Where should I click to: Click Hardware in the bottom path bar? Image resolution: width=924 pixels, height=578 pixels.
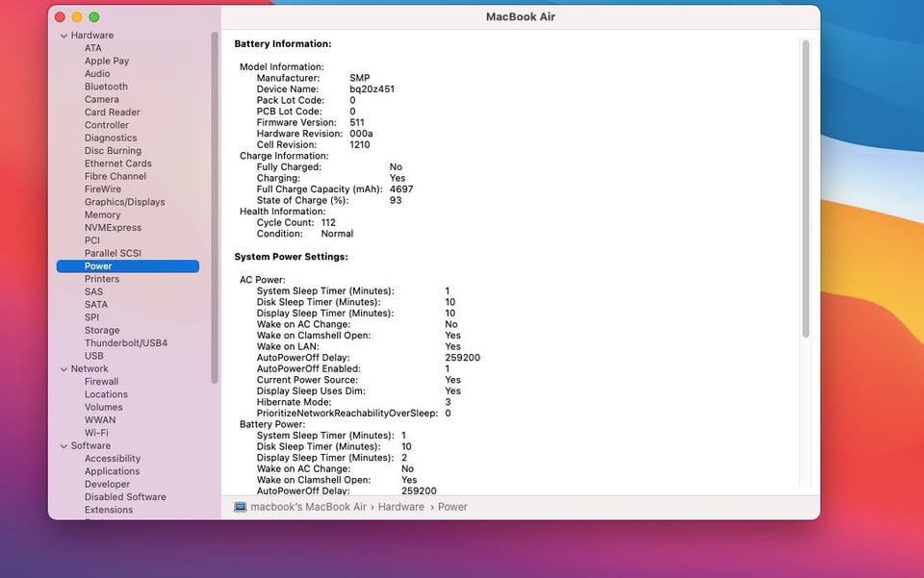(x=400, y=507)
